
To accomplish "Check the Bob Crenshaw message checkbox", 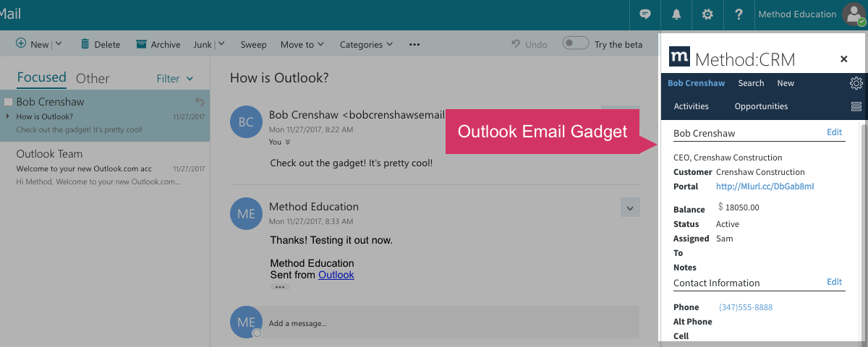I will 9,102.
